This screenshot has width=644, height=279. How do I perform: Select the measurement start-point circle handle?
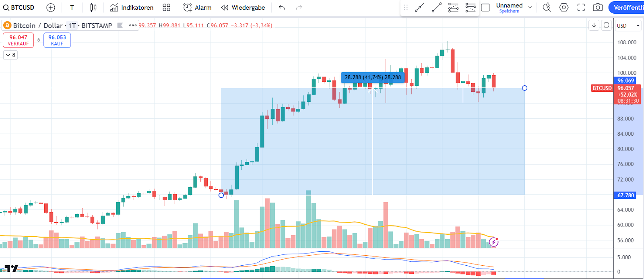pos(221,195)
